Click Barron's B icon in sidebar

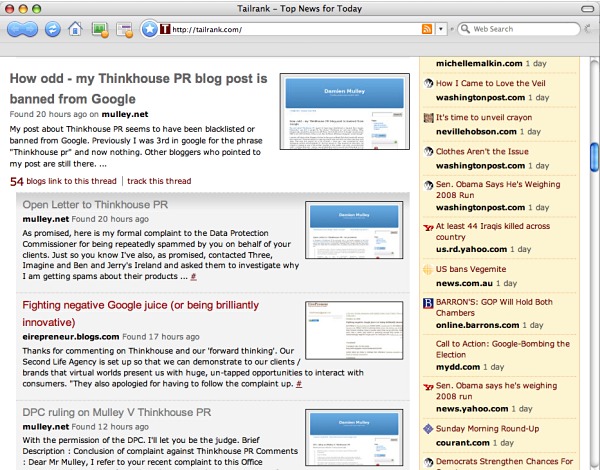coord(428,303)
